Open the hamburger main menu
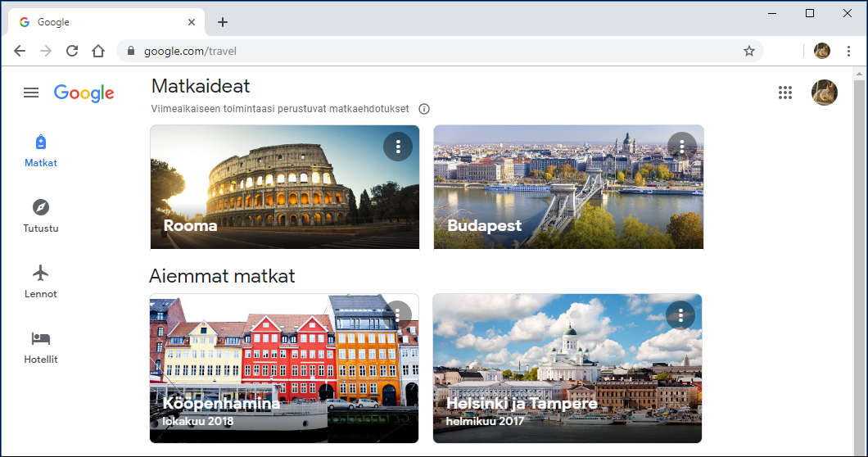This screenshot has width=868, height=457. [31, 93]
